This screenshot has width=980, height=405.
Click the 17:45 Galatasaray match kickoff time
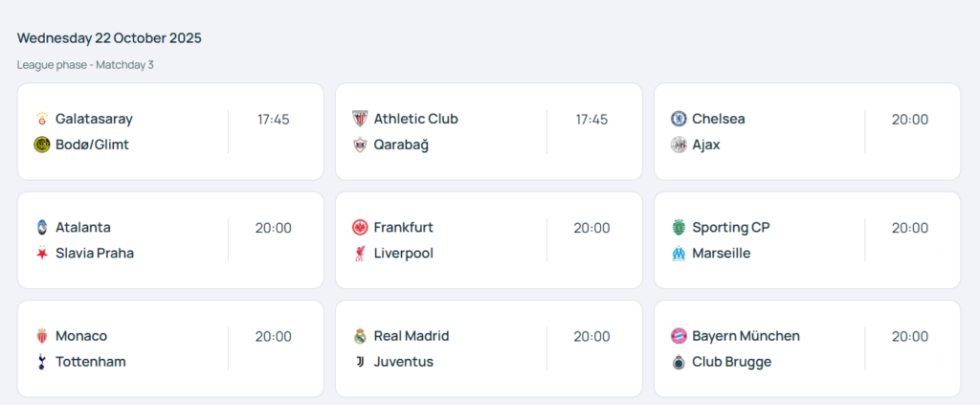(x=273, y=120)
